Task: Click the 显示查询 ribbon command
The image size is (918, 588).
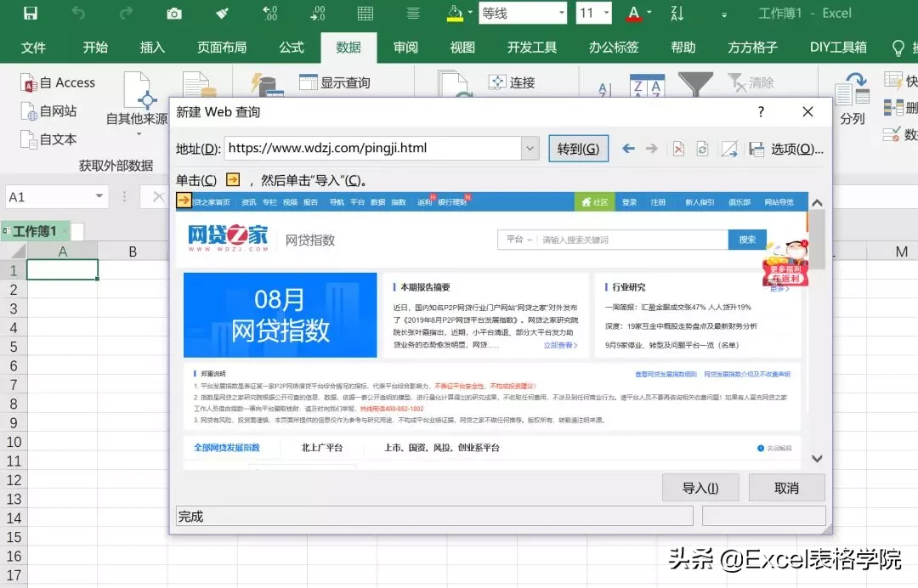Action: [334, 82]
